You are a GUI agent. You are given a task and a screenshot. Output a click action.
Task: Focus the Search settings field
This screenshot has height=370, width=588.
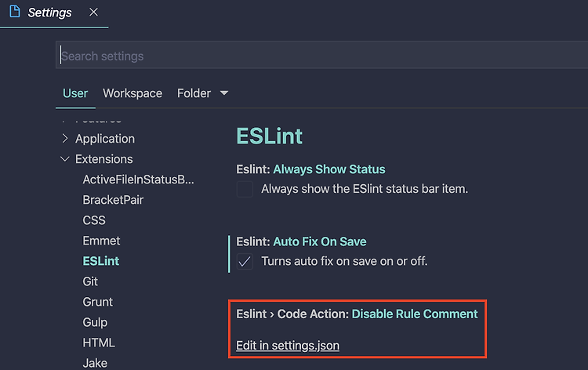click(321, 56)
